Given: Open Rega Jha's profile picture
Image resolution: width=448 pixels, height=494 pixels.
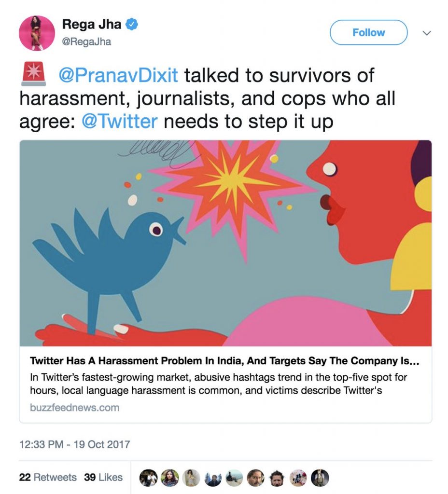Looking at the screenshot, I should point(37,33).
